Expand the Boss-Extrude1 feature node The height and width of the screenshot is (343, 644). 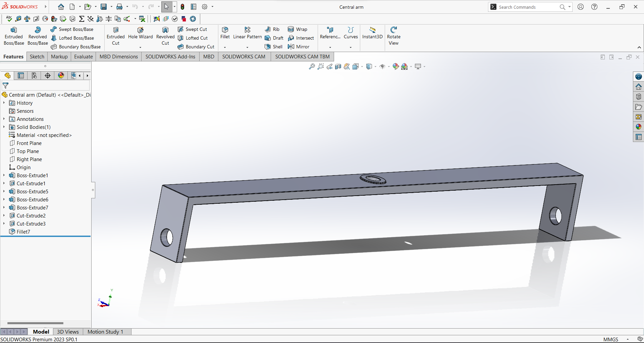pos(4,175)
